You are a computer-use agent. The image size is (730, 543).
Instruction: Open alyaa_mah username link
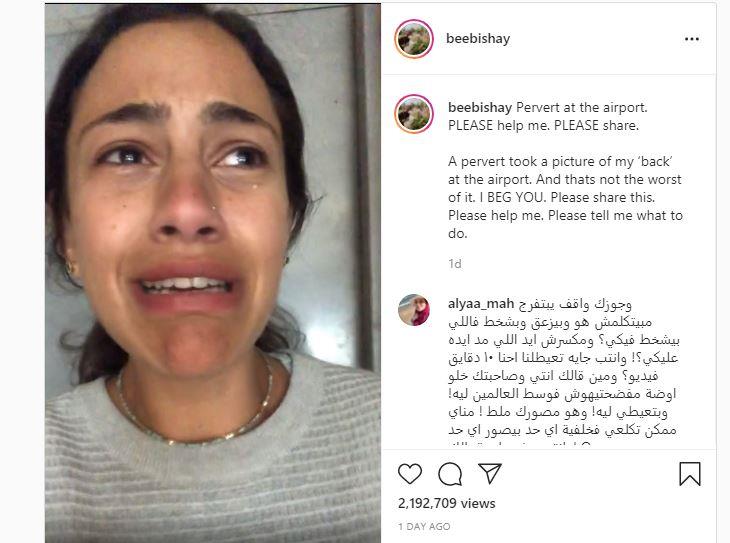480,304
